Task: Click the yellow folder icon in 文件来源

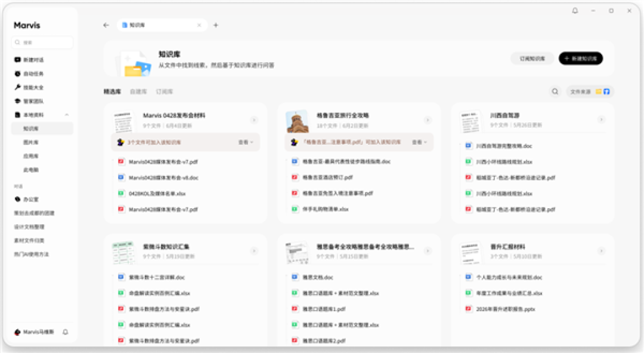Action: (x=599, y=91)
